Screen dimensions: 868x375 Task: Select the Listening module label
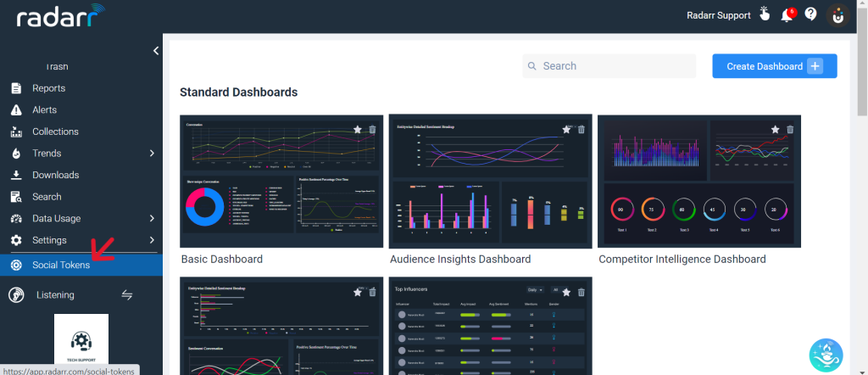click(x=55, y=294)
